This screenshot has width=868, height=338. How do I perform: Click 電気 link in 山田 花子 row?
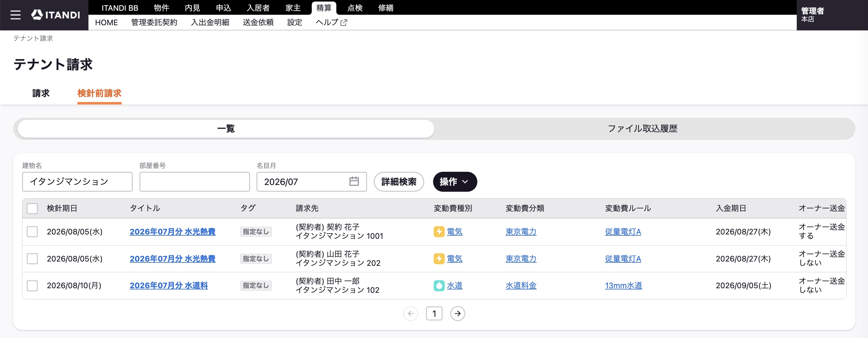(x=455, y=258)
